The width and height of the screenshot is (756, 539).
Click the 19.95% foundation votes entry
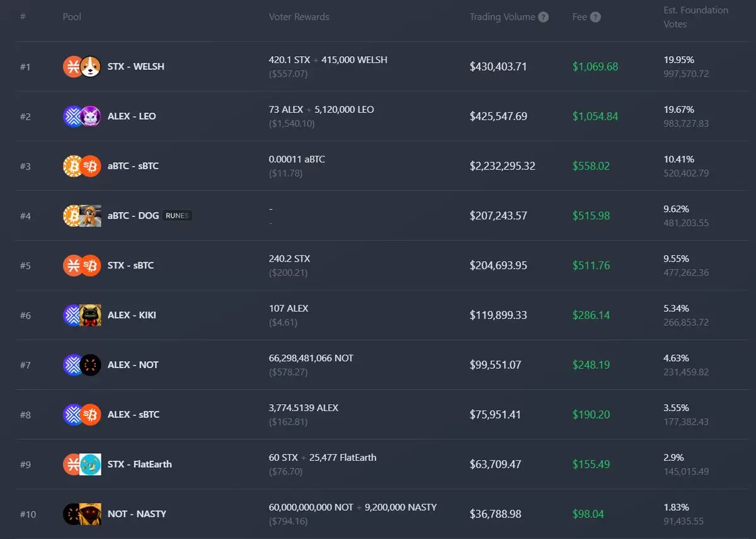(679, 60)
